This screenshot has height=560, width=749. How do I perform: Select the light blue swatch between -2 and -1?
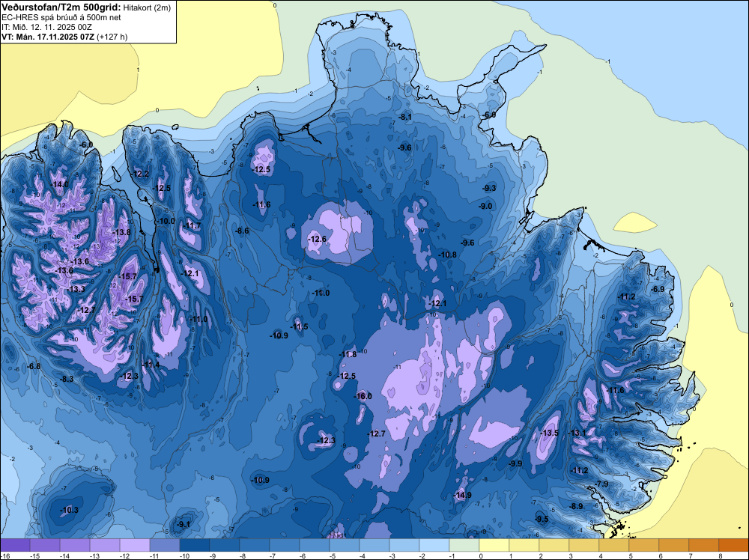(434, 545)
